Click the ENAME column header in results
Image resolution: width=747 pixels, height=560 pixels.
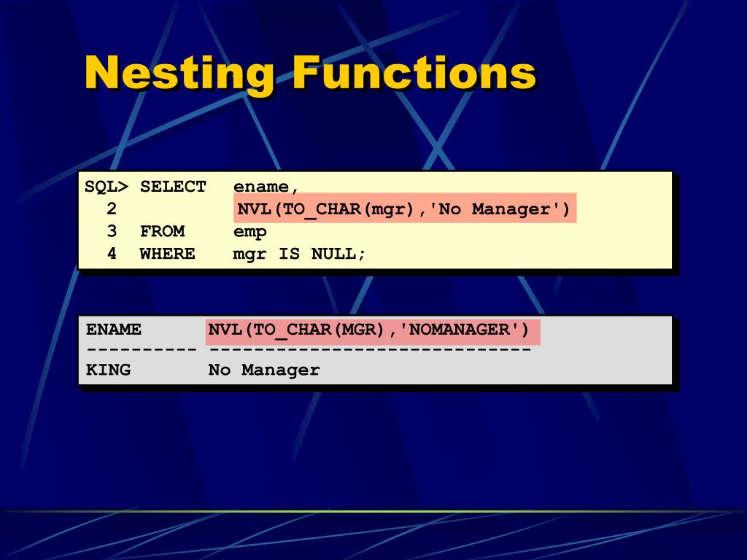pyautogui.click(x=113, y=329)
